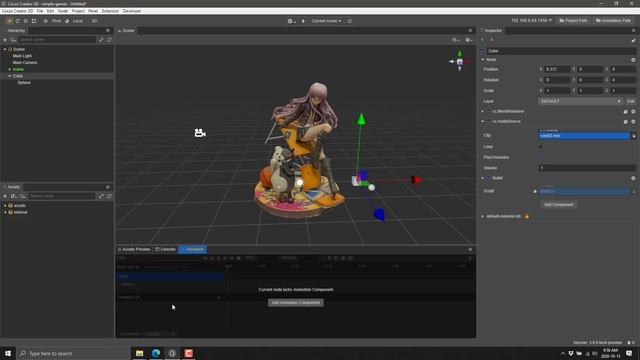The image size is (640, 360).
Task: Toggle the Local coordinate mode
Action: pos(74,21)
